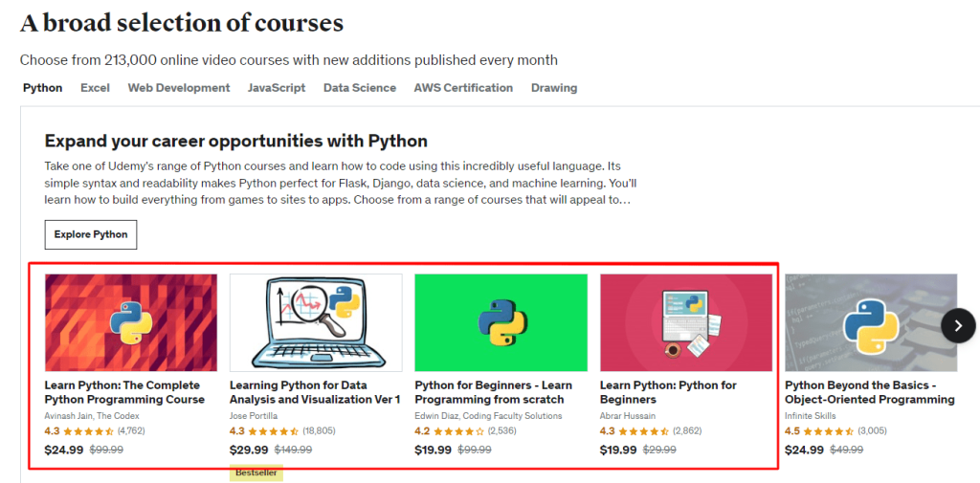Image resolution: width=980 pixels, height=483 pixels.
Task: Open Learning Python for Data Analysis title link
Action: click(315, 392)
